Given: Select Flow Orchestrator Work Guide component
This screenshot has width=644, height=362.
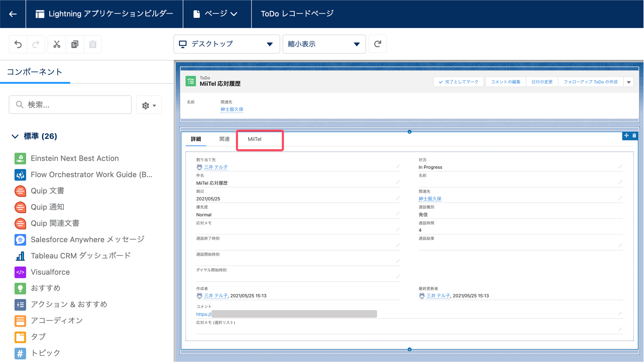Looking at the screenshot, I should click(x=83, y=175).
